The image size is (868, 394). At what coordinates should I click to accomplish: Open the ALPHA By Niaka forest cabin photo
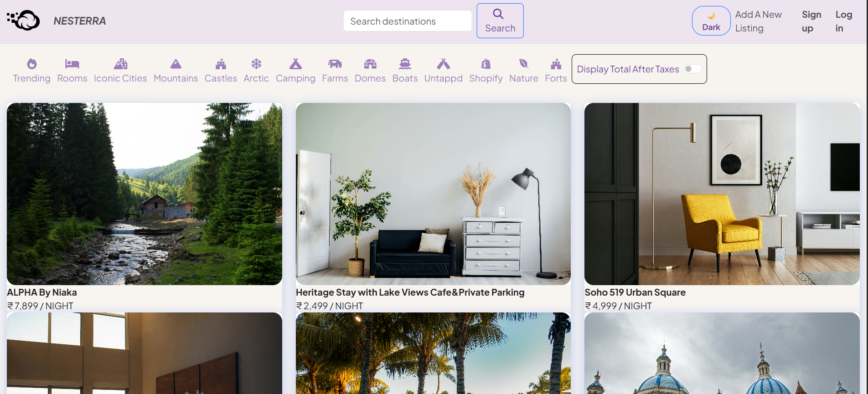(x=145, y=194)
